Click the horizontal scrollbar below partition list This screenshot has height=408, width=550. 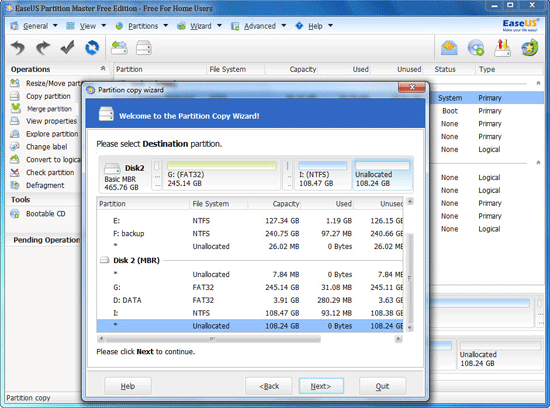[249, 339]
